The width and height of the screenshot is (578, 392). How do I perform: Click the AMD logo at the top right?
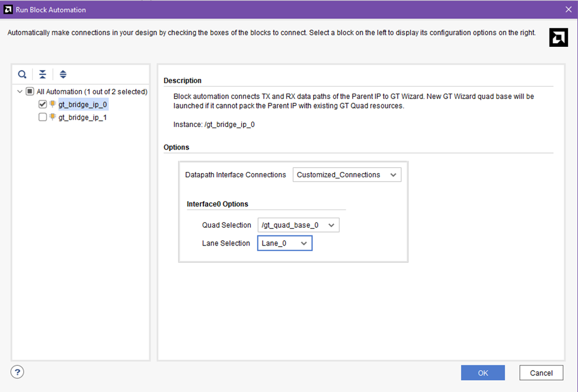(x=558, y=37)
